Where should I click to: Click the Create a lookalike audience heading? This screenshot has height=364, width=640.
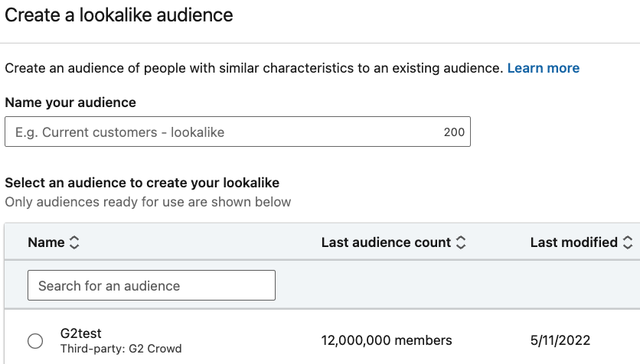coord(119,15)
